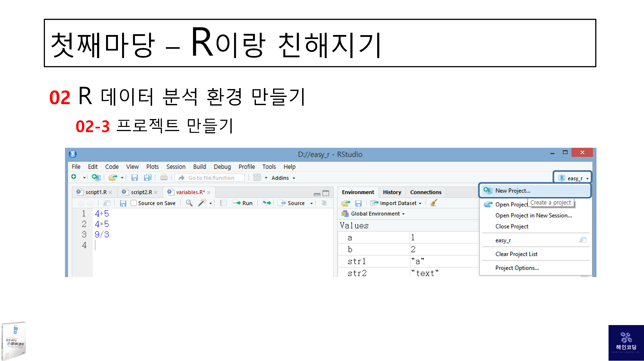
Task: Open the Import Dataset dropdown
Action: click(x=396, y=203)
